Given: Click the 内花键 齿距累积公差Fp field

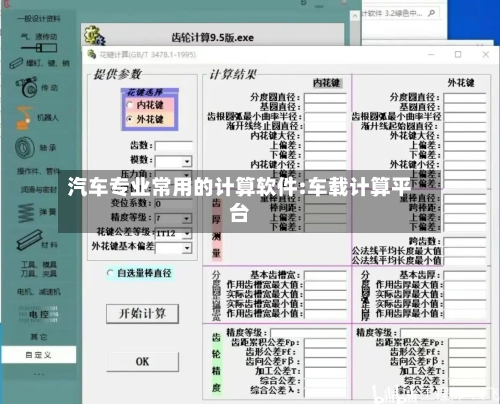Looking at the screenshot, I should 325,343.
